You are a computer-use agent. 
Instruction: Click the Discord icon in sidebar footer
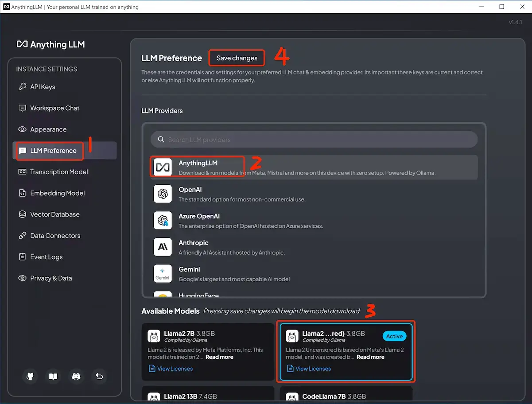(x=76, y=376)
